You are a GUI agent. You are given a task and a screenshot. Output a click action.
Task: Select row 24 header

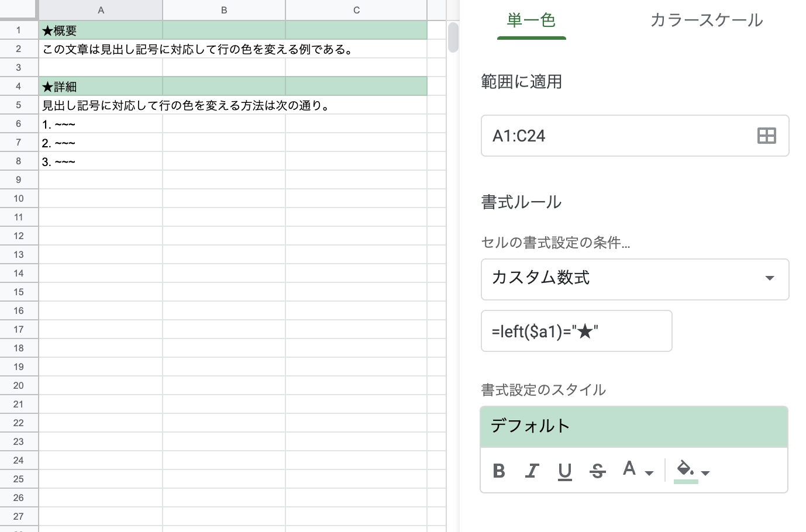[19, 460]
